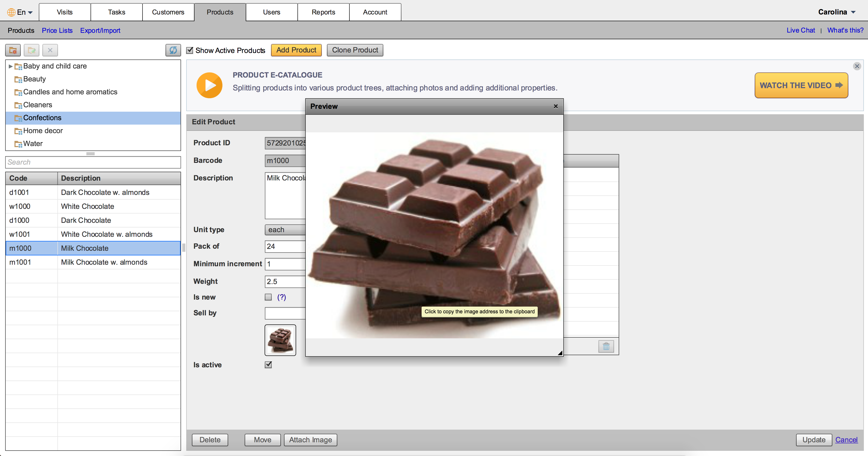Dismiss the e-catalogue banner with X
Image resolution: width=868 pixels, height=456 pixels.
click(857, 66)
